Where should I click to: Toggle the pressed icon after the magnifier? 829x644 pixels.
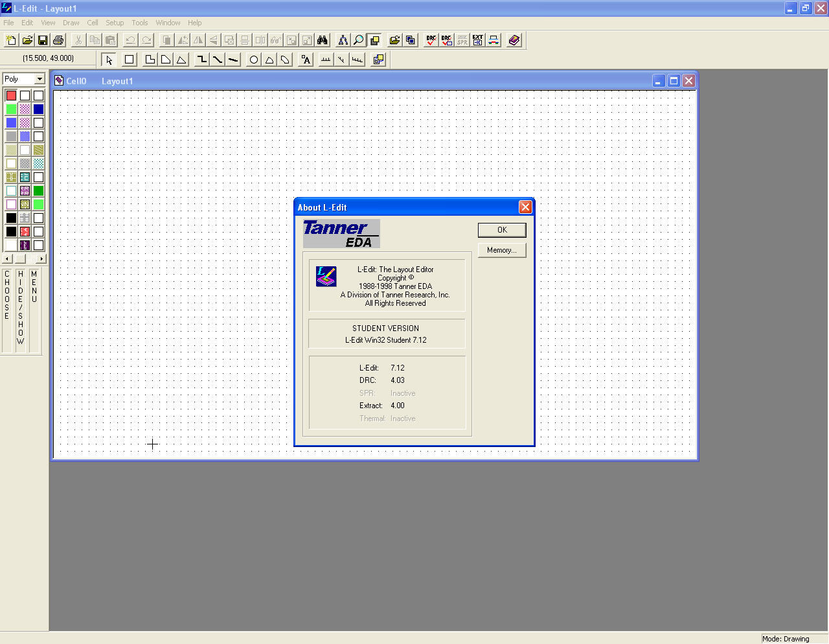374,40
